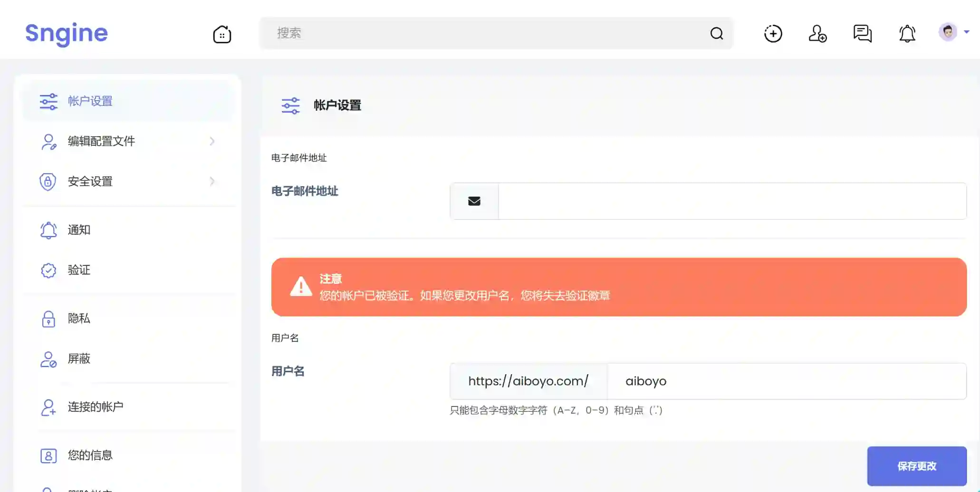Image resolution: width=980 pixels, height=492 pixels.
Task: Open 屏蔽 blocking settings
Action: click(79, 359)
